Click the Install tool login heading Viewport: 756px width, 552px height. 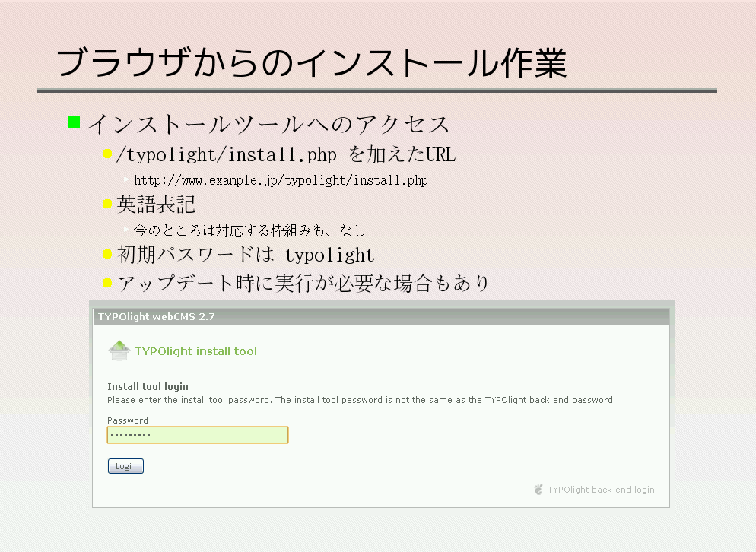pyautogui.click(x=148, y=387)
